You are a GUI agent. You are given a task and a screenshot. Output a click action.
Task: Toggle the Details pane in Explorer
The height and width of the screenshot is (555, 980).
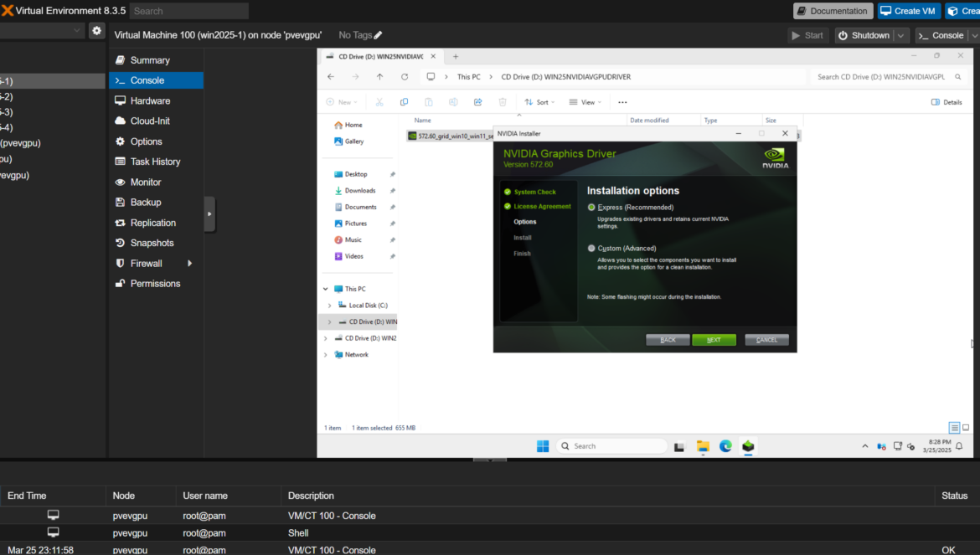coord(946,102)
